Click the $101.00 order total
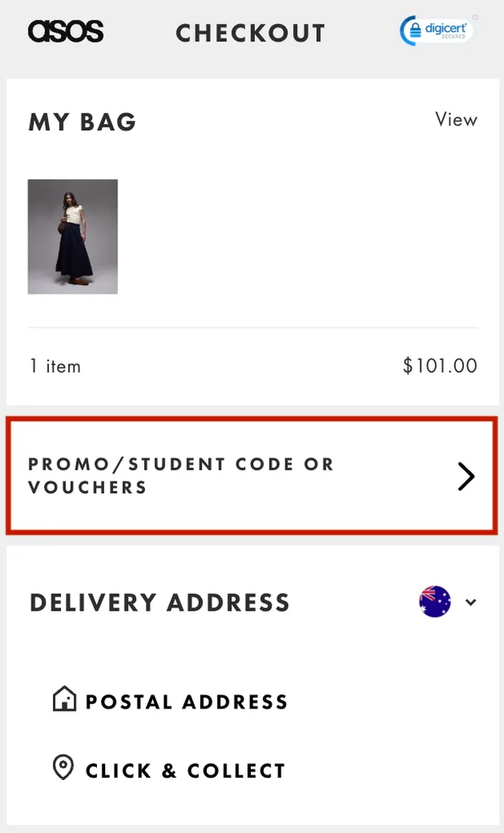 (x=440, y=366)
